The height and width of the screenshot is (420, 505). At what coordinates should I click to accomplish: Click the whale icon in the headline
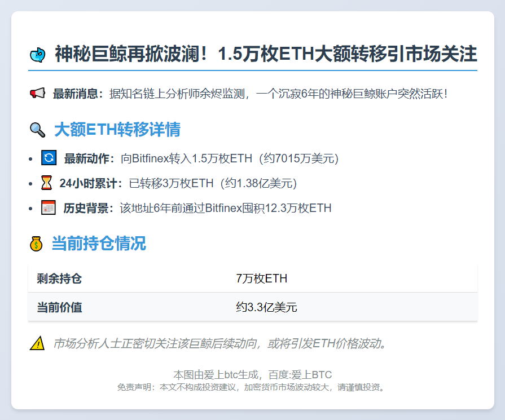[37, 54]
